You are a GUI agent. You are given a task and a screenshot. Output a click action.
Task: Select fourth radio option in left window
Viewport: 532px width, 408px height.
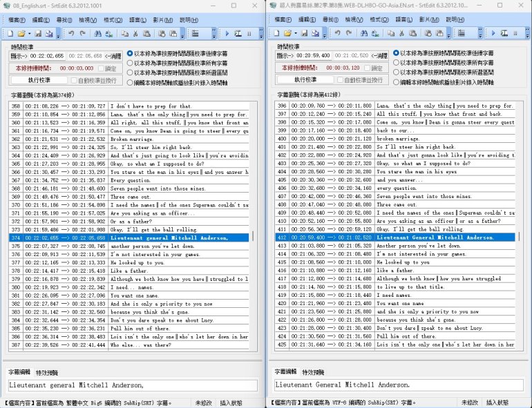tap(130, 82)
